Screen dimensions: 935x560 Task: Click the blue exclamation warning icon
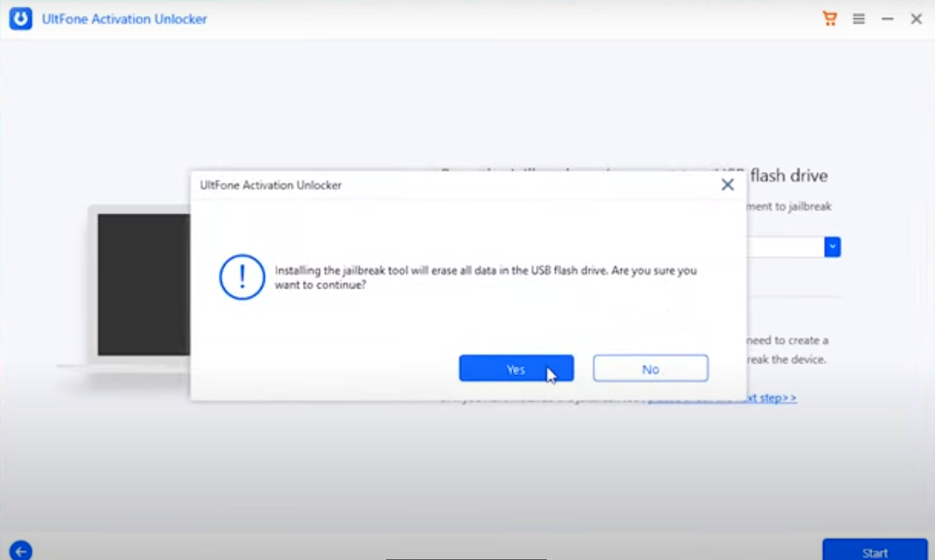pos(242,277)
